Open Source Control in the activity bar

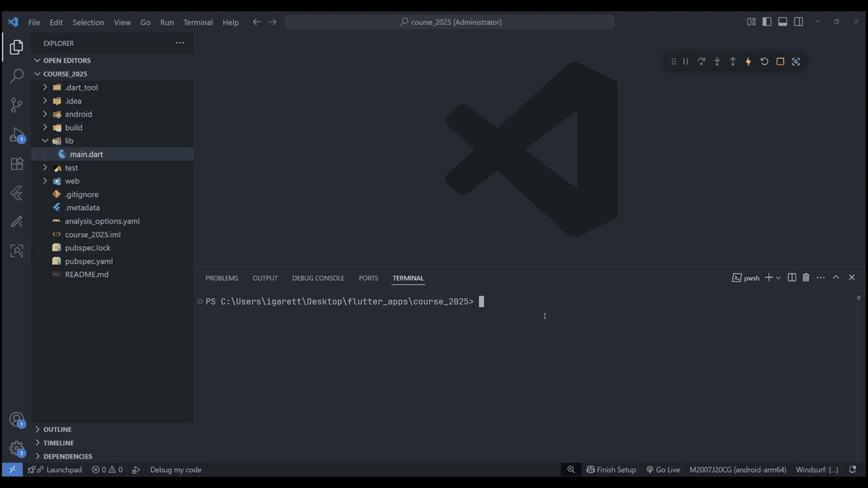[17, 105]
